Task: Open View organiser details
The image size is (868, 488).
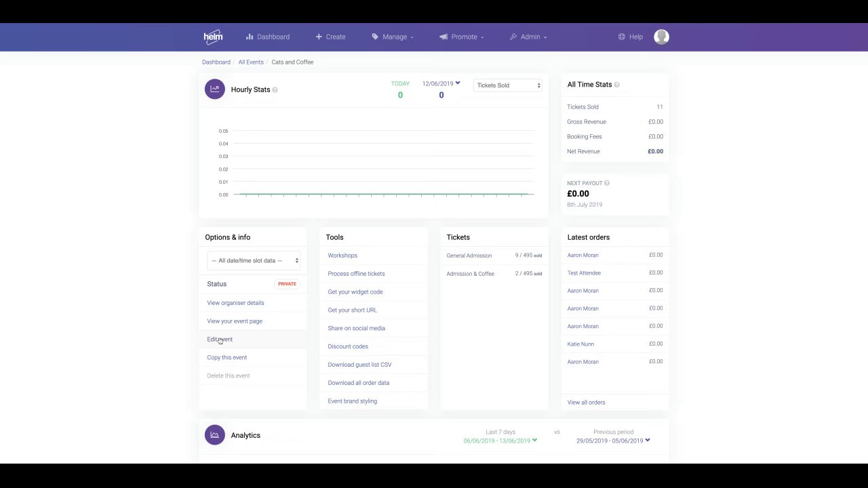Action: 235,303
